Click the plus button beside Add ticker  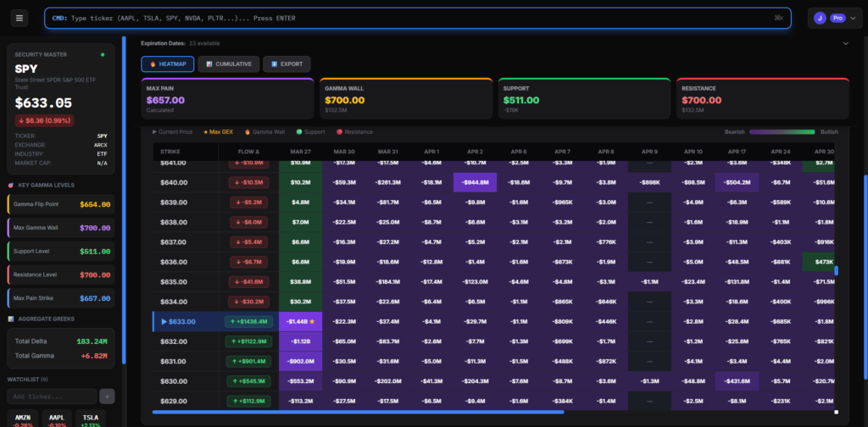[107, 396]
